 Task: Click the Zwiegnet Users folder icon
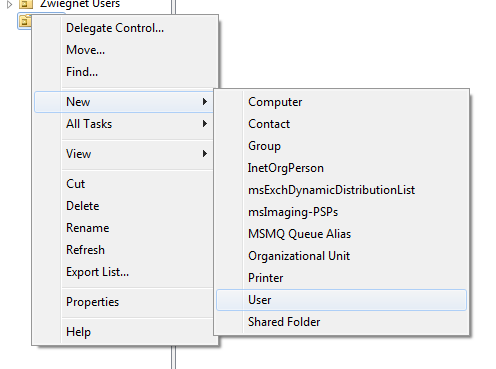[26, 4]
